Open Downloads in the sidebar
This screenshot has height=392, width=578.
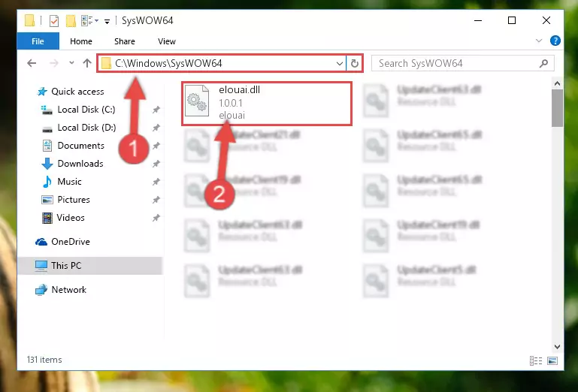[80, 164]
